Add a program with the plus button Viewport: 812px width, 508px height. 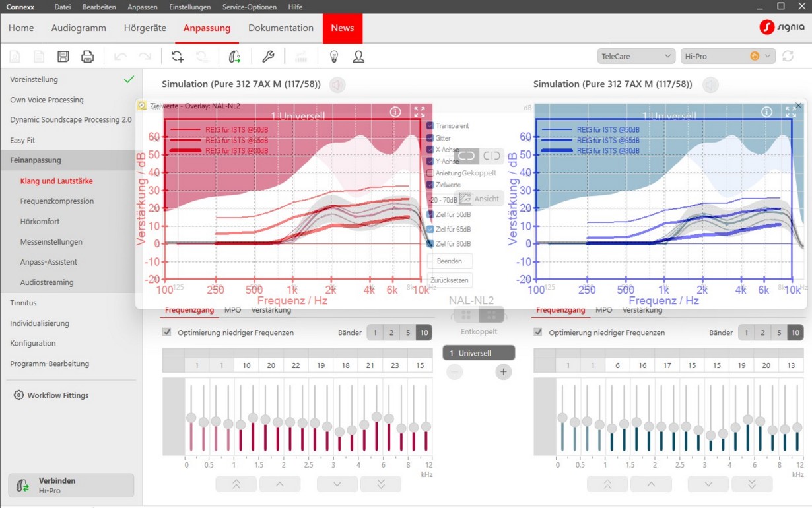point(503,372)
